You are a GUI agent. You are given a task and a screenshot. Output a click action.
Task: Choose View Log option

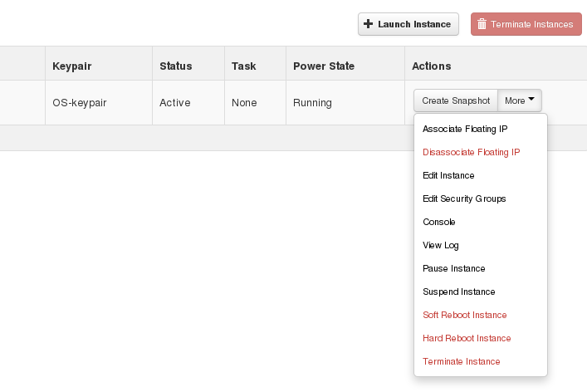point(441,246)
